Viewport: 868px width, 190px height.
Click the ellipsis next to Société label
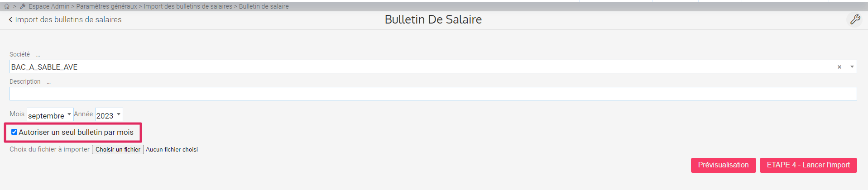(38, 55)
